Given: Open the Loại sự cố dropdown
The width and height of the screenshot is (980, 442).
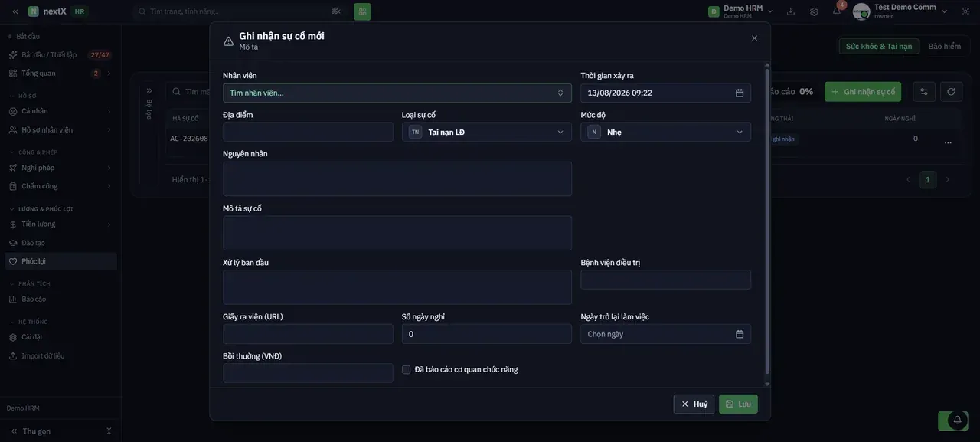Looking at the screenshot, I should 486,132.
